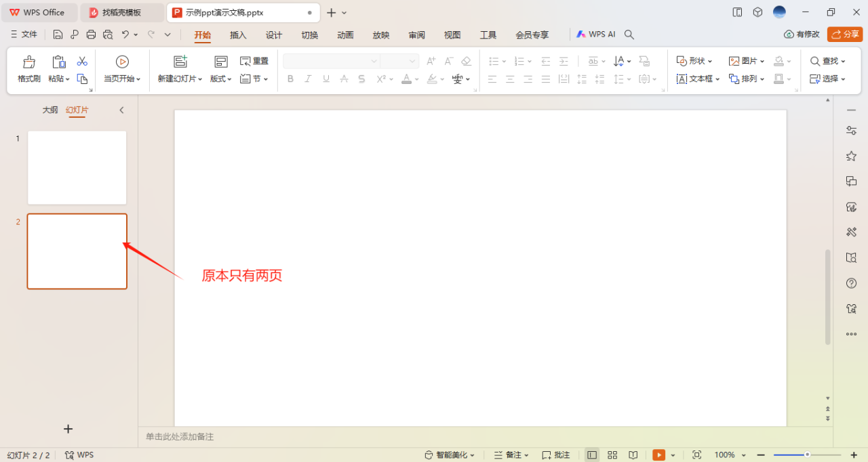Open the 文件 (File) menu

(30, 35)
